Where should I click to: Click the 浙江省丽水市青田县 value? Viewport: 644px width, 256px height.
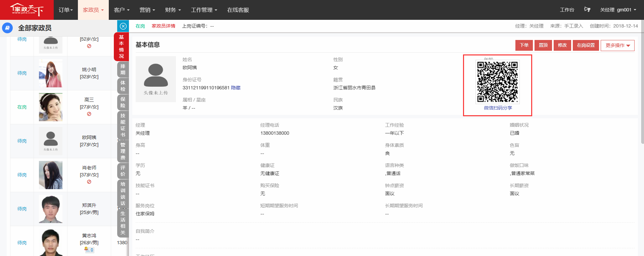[354, 88]
